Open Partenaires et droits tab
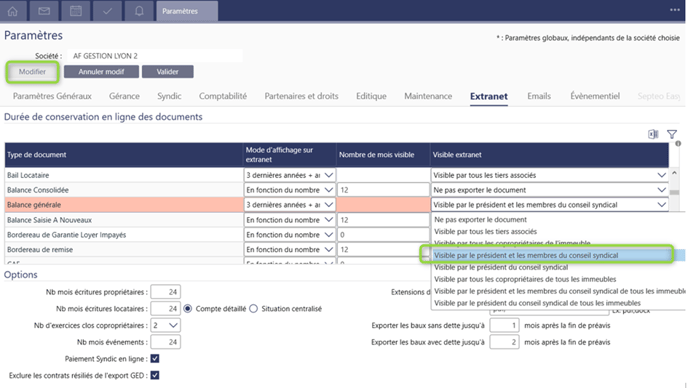Image resolution: width=688 pixels, height=388 pixels. pyautogui.click(x=301, y=96)
